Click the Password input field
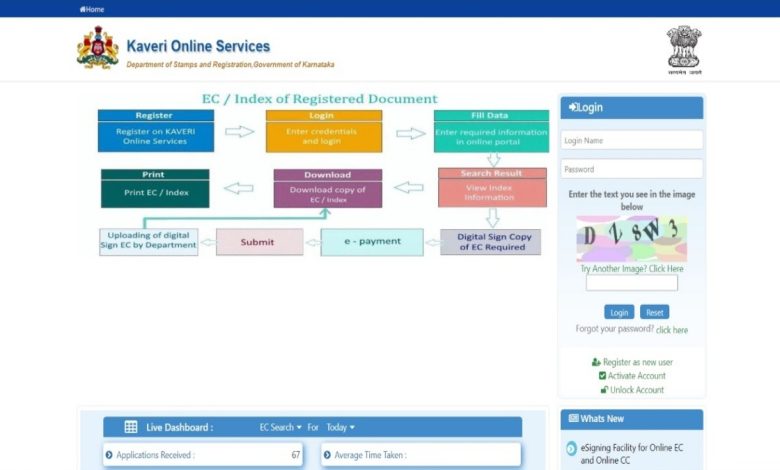Screen dimensions: 780x470 click(631, 169)
